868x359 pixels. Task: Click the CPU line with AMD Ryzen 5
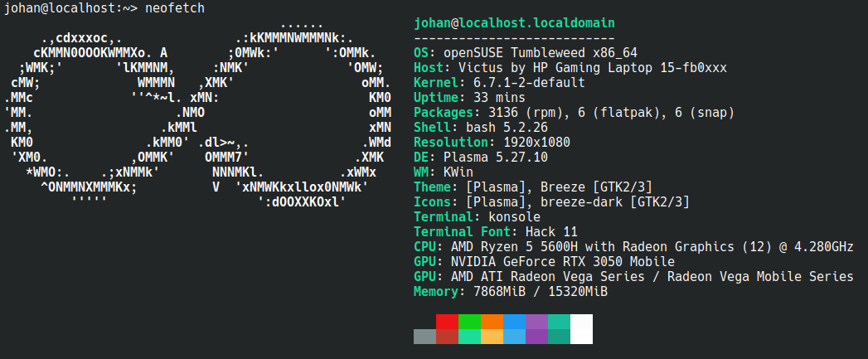pyautogui.click(x=633, y=246)
